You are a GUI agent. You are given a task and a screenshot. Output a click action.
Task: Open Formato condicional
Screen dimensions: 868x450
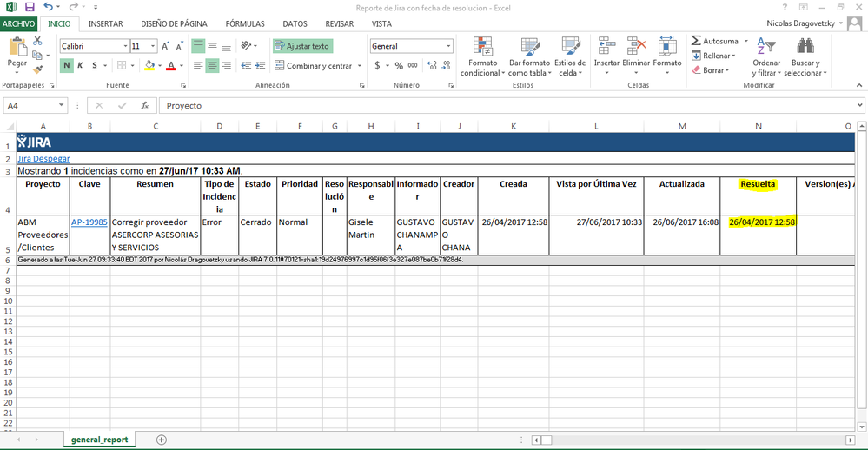point(483,57)
